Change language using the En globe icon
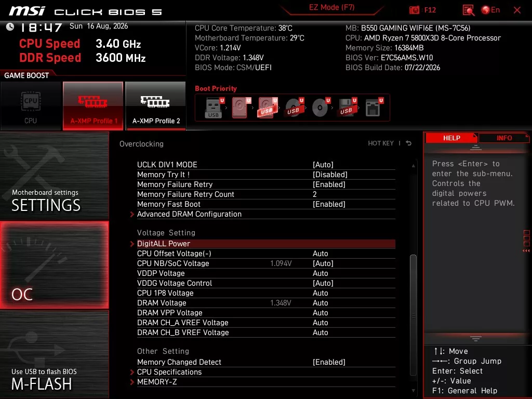Screen dimensions: 532x399 490,10
